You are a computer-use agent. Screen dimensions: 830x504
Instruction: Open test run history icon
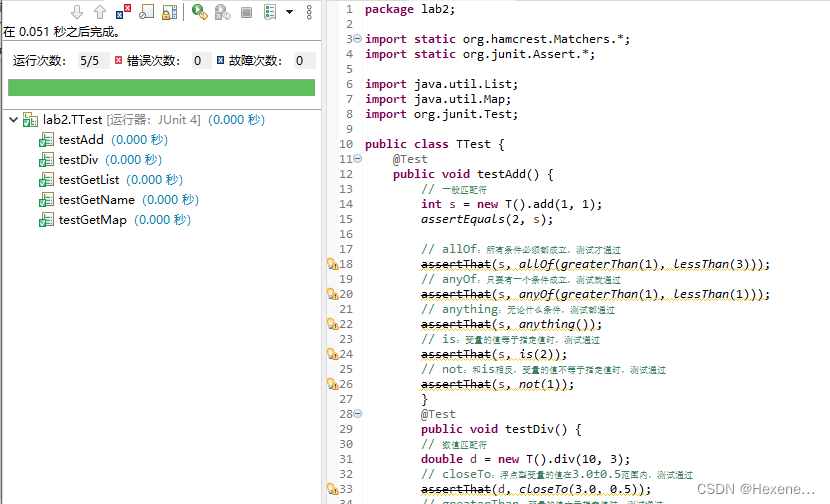pyautogui.click(x=270, y=12)
